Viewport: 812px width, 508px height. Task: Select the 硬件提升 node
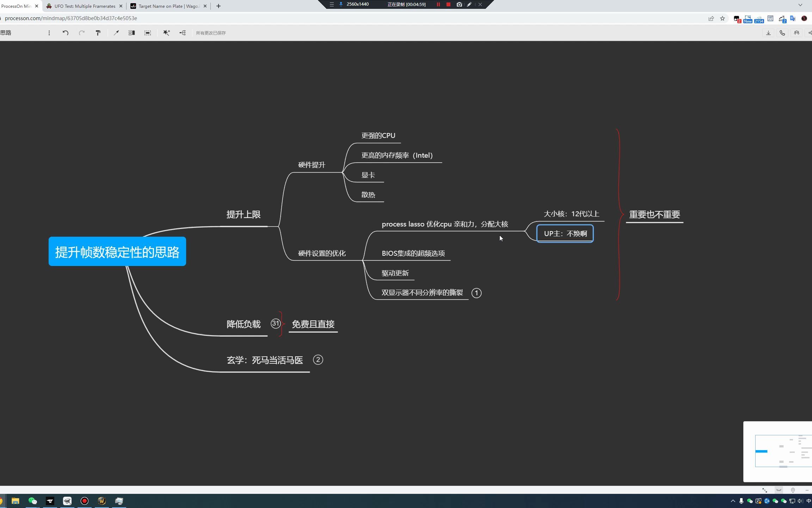pos(312,165)
